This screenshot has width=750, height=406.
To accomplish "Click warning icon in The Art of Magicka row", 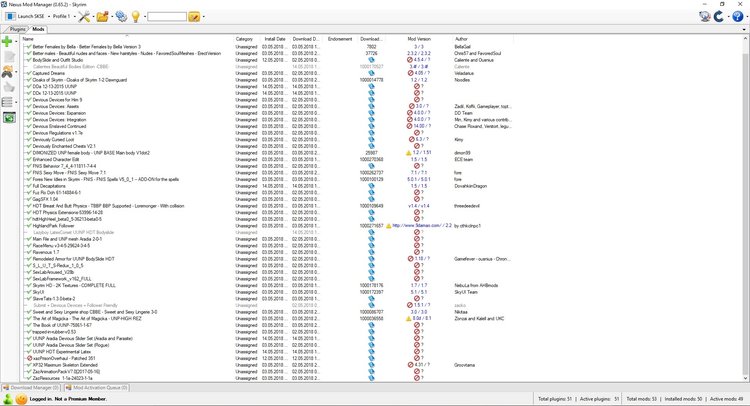I will click(x=408, y=318).
